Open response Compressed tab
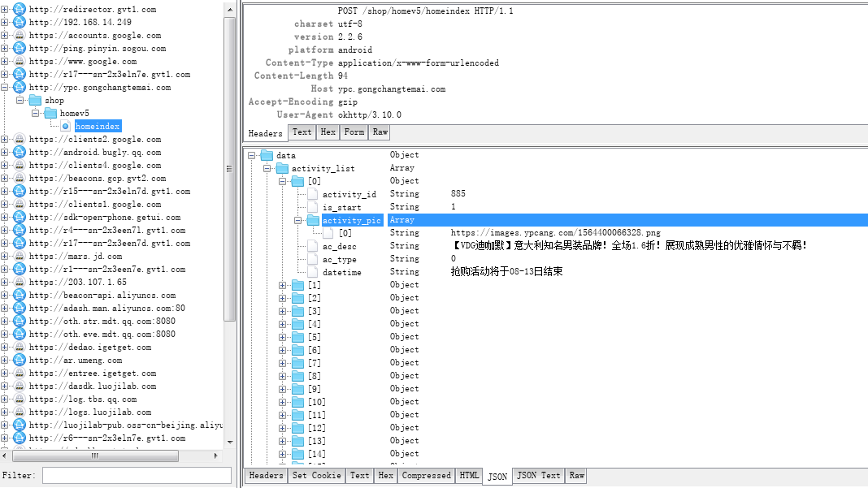The height and width of the screenshot is (488, 868). [x=426, y=476]
